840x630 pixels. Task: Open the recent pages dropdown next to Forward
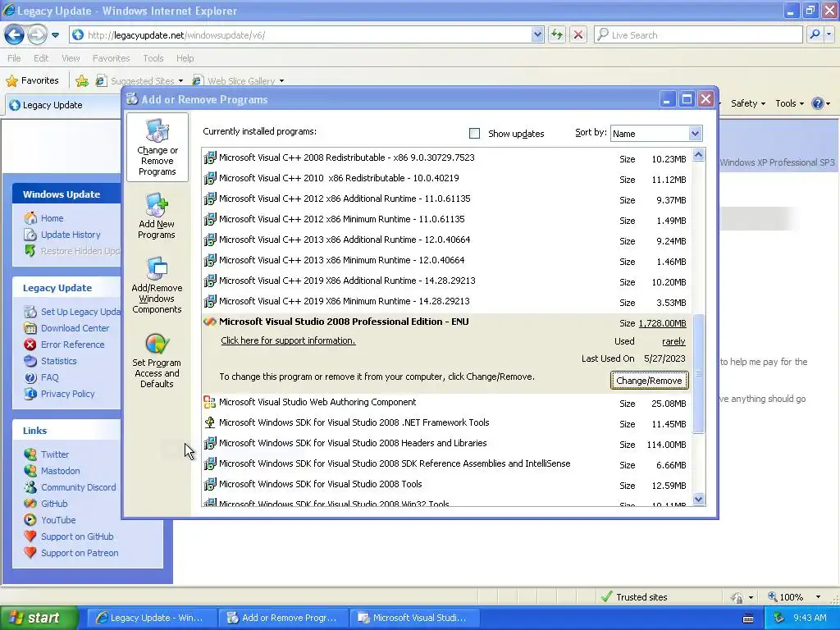pyautogui.click(x=55, y=35)
